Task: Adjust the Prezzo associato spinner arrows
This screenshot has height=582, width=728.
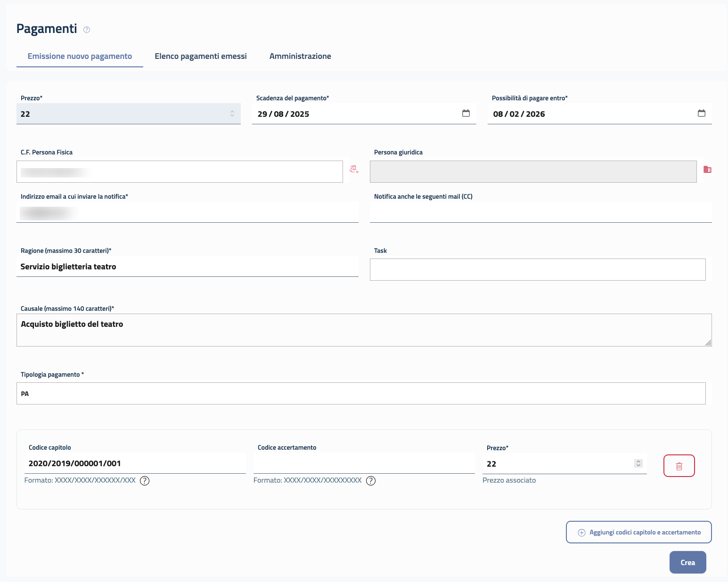Action: (638, 463)
